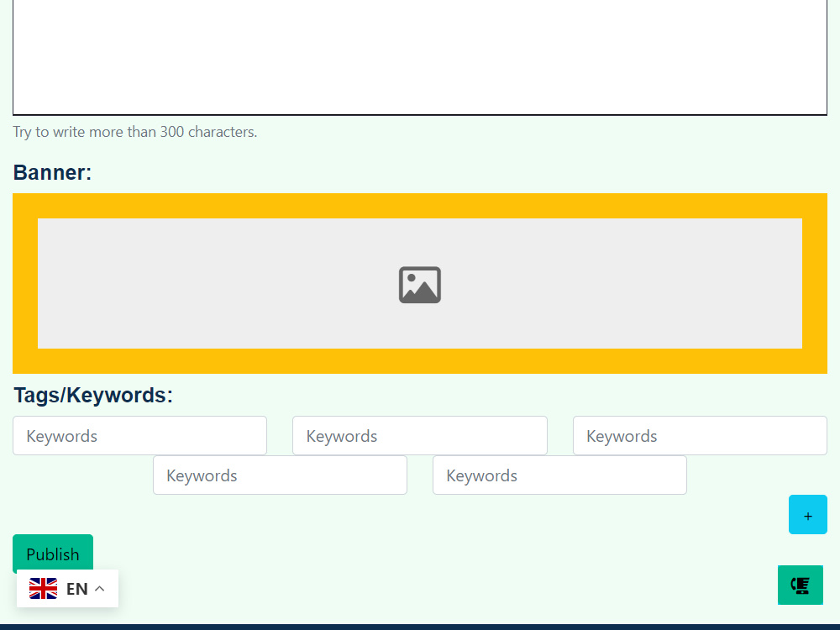This screenshot has width=840, height=630.
Task: Click the 'Try to write more than 300 characters' hint
Action: (135, 132)
